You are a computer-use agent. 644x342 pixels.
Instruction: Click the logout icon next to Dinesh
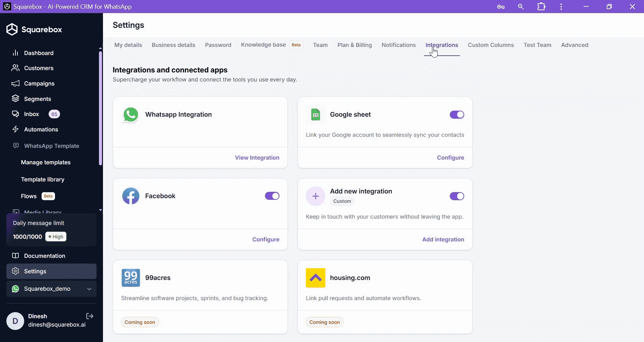[90, 316]
